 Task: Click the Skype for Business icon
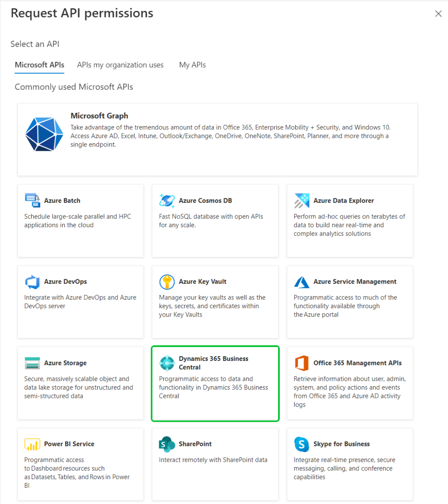click(x=301, y=444)
